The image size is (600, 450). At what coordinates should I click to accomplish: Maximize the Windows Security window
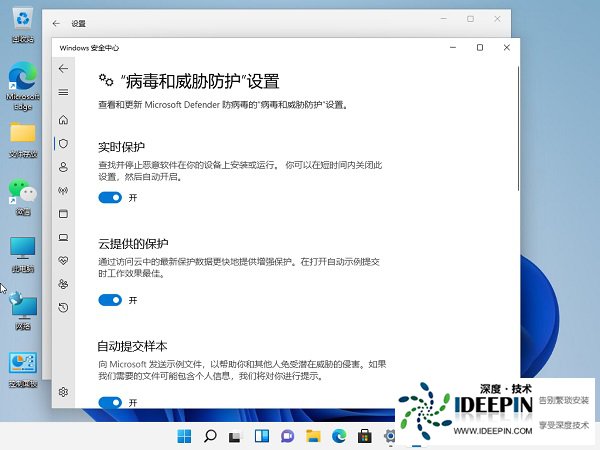tap(480, 47)
